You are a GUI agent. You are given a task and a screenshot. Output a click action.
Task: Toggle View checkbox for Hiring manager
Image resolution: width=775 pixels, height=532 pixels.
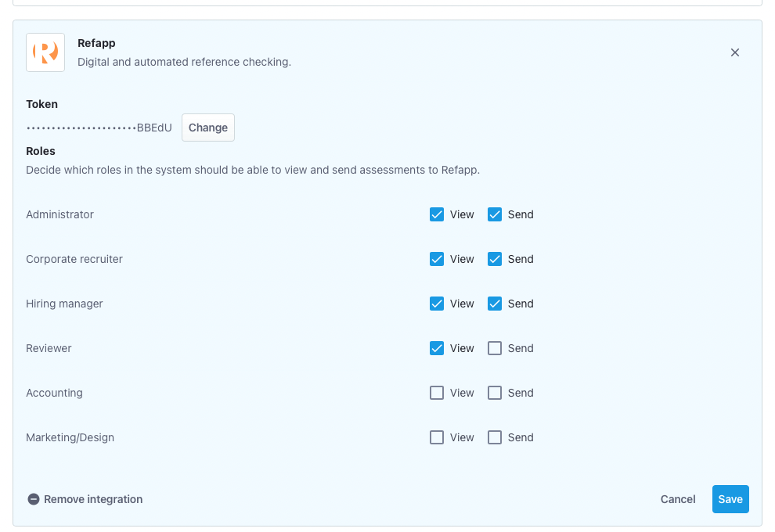coord(437,304)
